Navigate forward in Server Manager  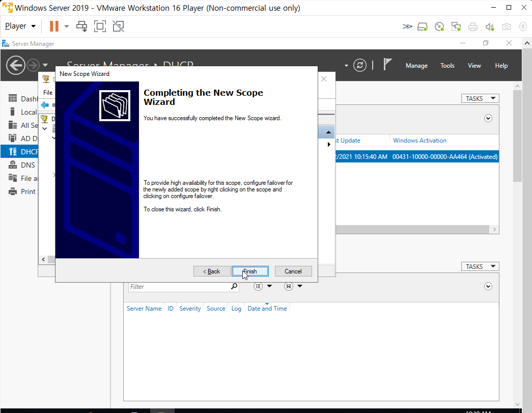(x=33, y=65)
